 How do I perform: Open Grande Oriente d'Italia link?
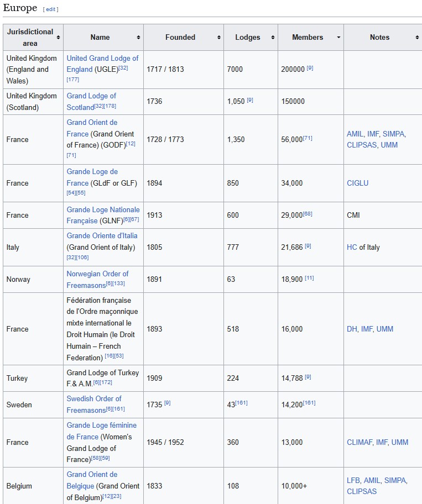(102, 235)
